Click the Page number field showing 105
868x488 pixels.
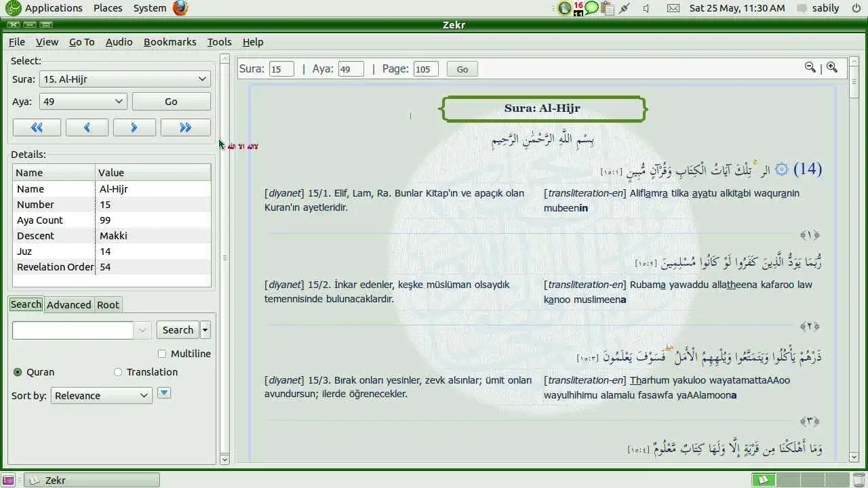426,69
